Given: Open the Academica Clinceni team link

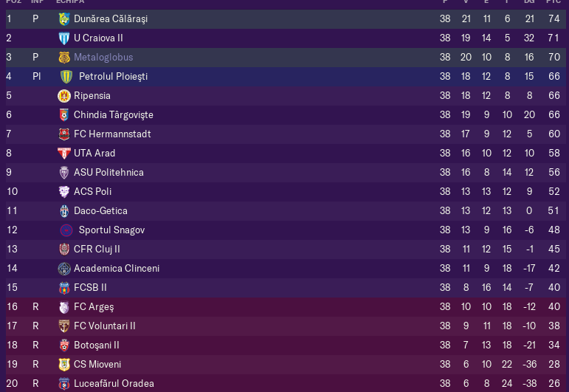Looking at the screenshot, I should coord(117,269).
